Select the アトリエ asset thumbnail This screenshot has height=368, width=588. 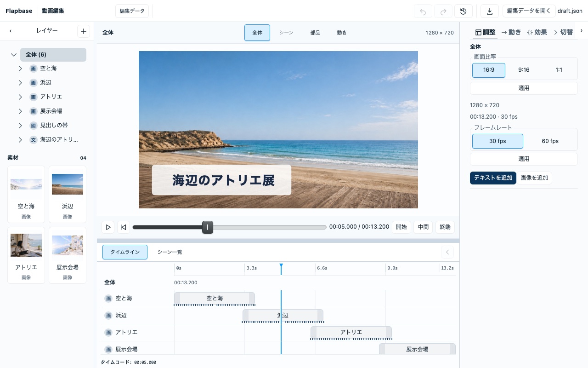(x=26, y=255)
